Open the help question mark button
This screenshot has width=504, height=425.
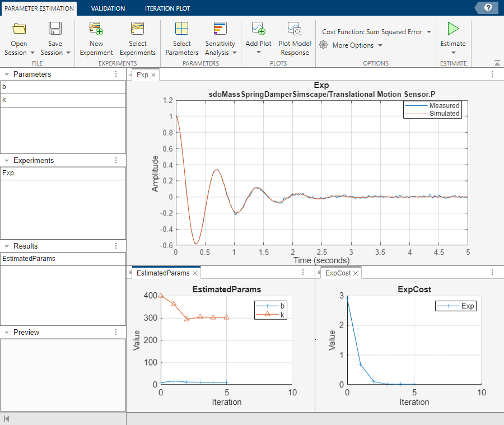(x=488, y=8)
